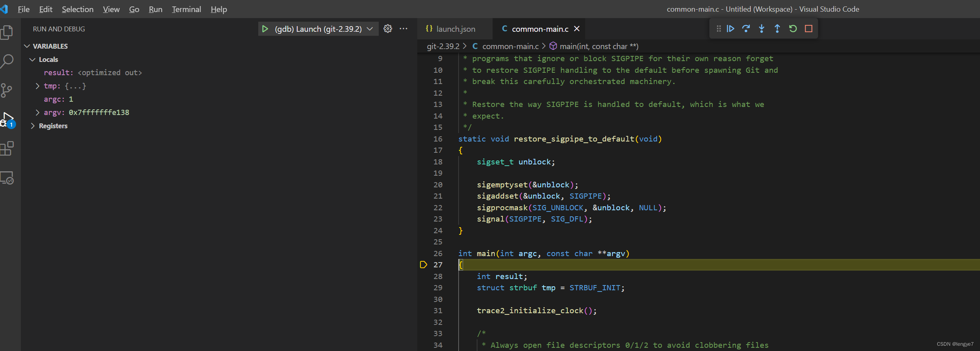Image resolution: width=980 pixels, height=351 pixels.
Task: Click sigemptyset call on line 20
Action: [x=502, y=185]
